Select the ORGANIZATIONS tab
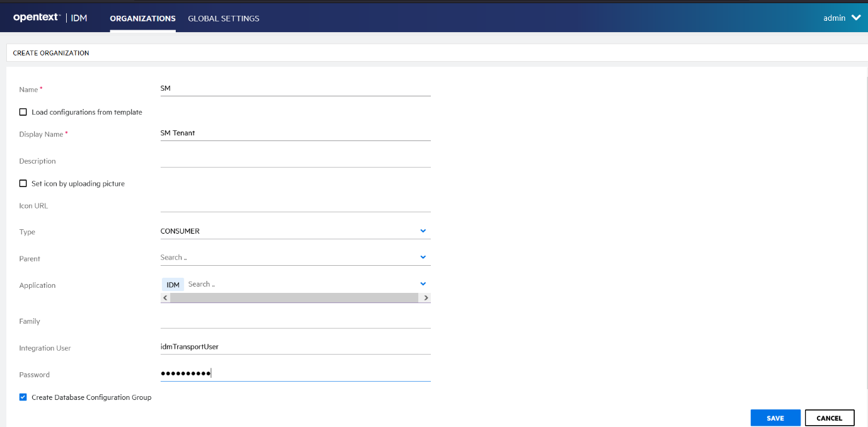 pos(142,18)
